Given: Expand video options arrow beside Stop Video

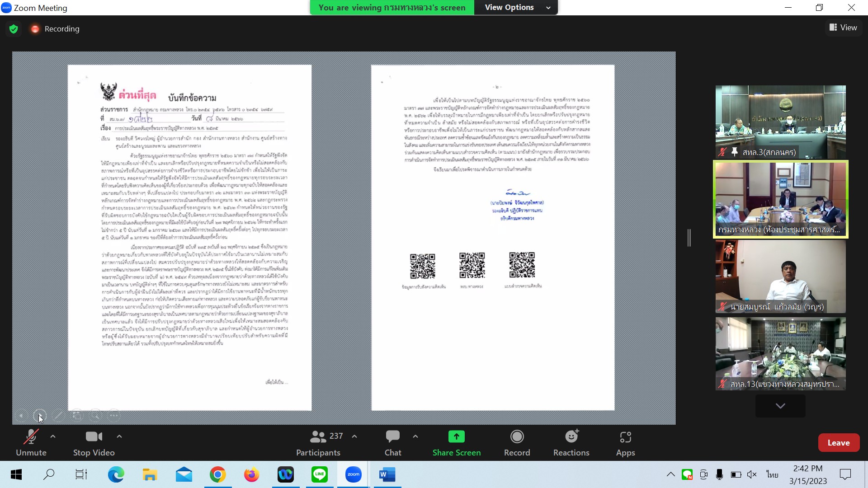Looking at the screenshot, I should click(x=119, y=436).
